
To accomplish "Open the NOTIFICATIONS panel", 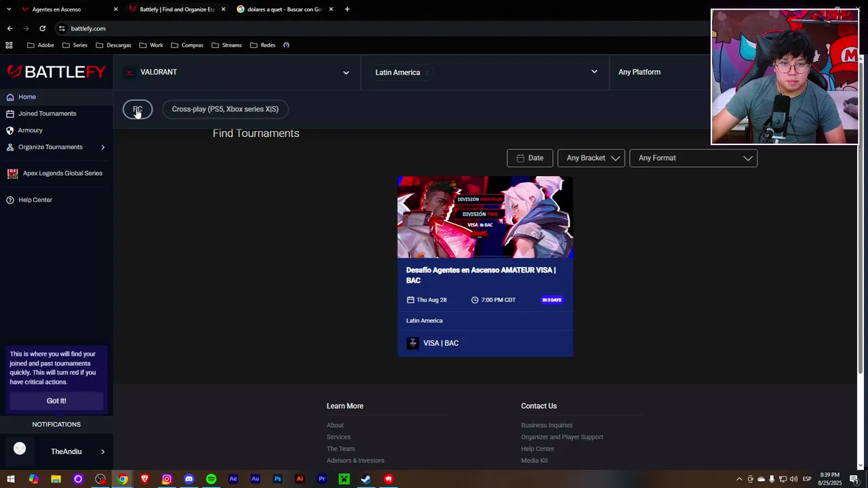I will click(x=56, y=424).
